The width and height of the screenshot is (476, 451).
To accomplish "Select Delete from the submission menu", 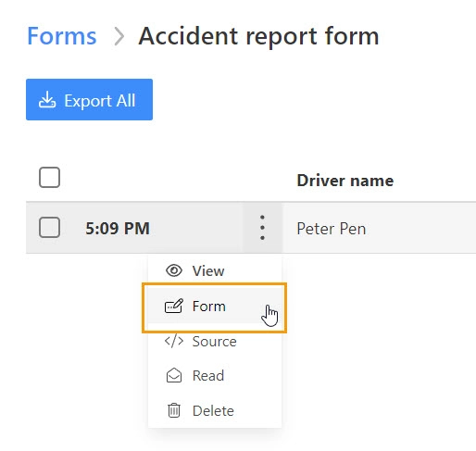I will (x=215, y=410).
